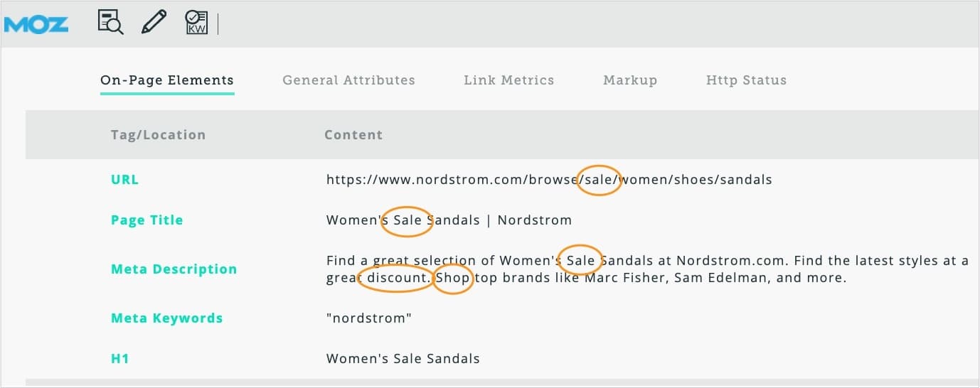Click the URL row label
The height and width of the screenshot is (388, 980).
pos(124,180)
